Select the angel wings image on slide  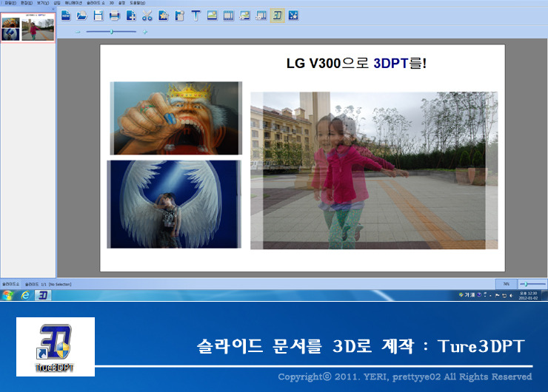pyautogui.click(x=174, y=204)
